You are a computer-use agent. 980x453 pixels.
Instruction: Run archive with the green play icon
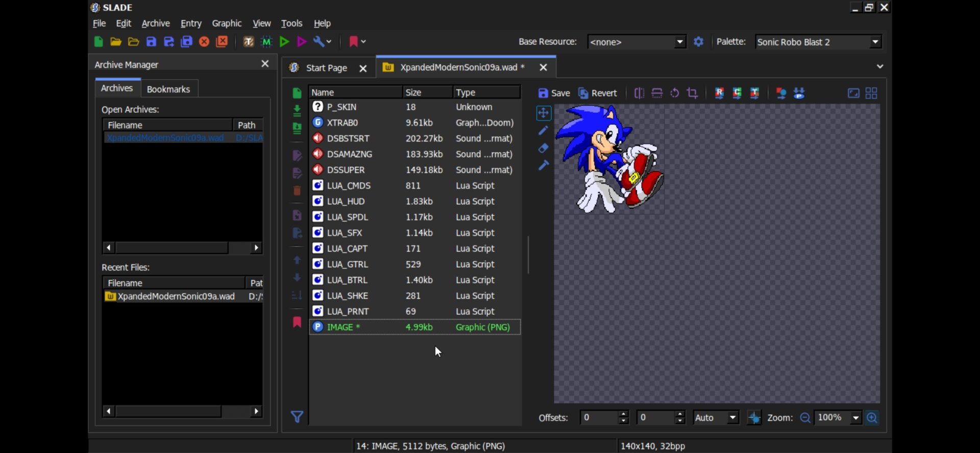(x=284, y=42)
